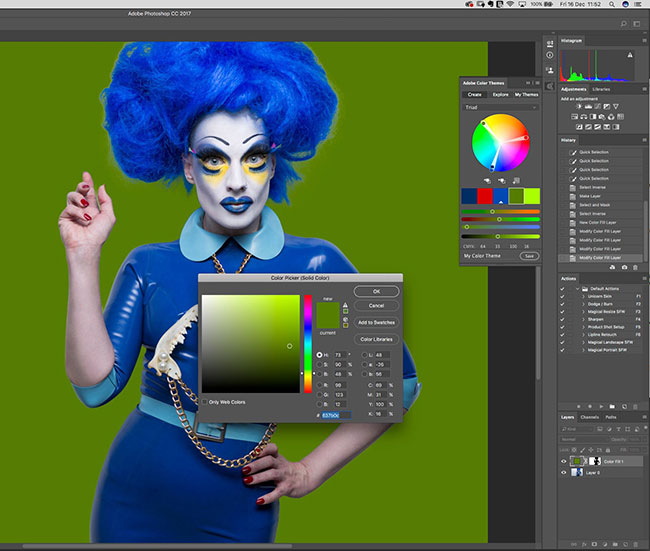Click the Wi-Fi icon in the menu bar
The width and height of the screenshot is (650, 551).
tap(509, 5)
